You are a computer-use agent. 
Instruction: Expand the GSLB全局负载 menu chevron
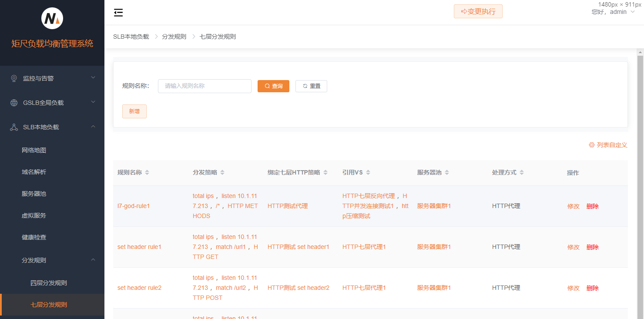click(x=93, y=102)
